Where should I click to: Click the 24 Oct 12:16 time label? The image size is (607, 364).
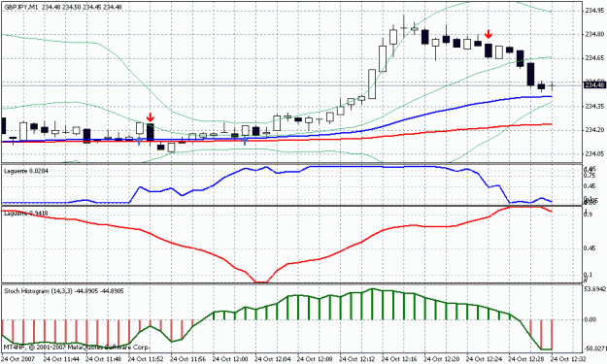[399, 359]
